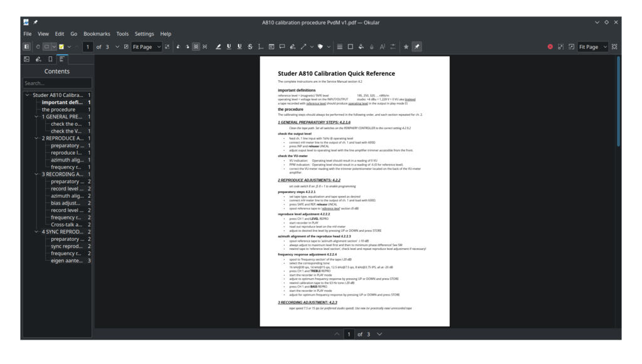Toggle the Fit Width zoom button
Image resolution: width=642 pixels, height=364 pixels.
pos(205,47)
